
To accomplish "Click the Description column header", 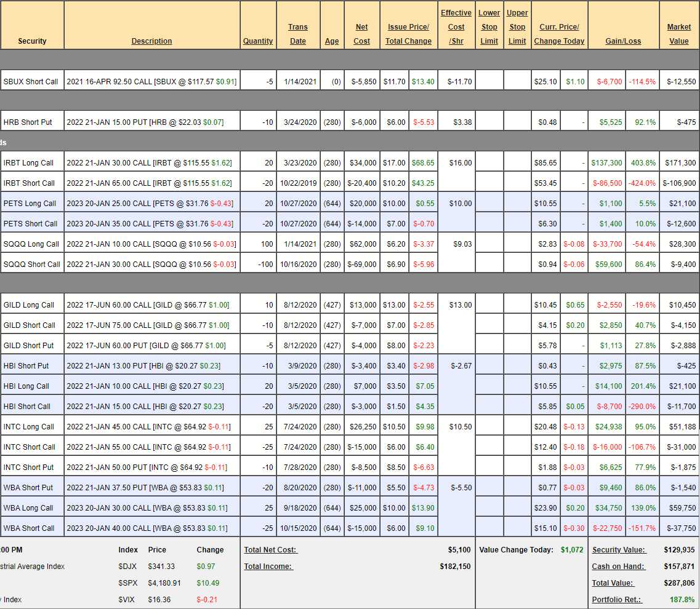I will tap(151, 41).
